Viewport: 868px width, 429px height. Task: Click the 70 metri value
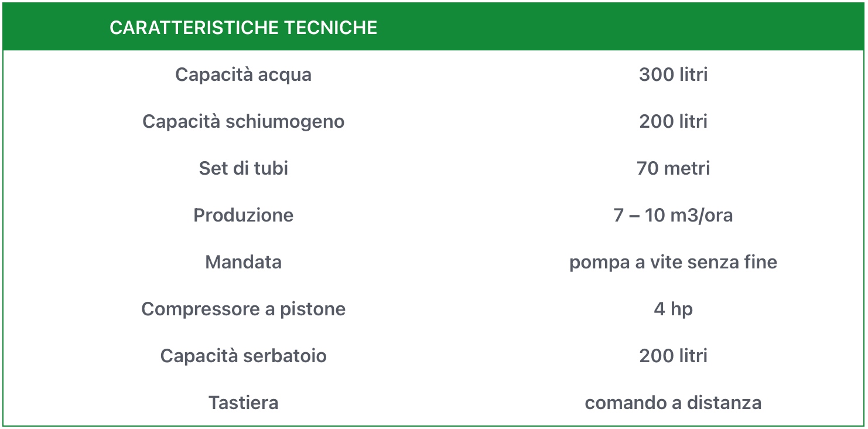(x=673, y=168)
